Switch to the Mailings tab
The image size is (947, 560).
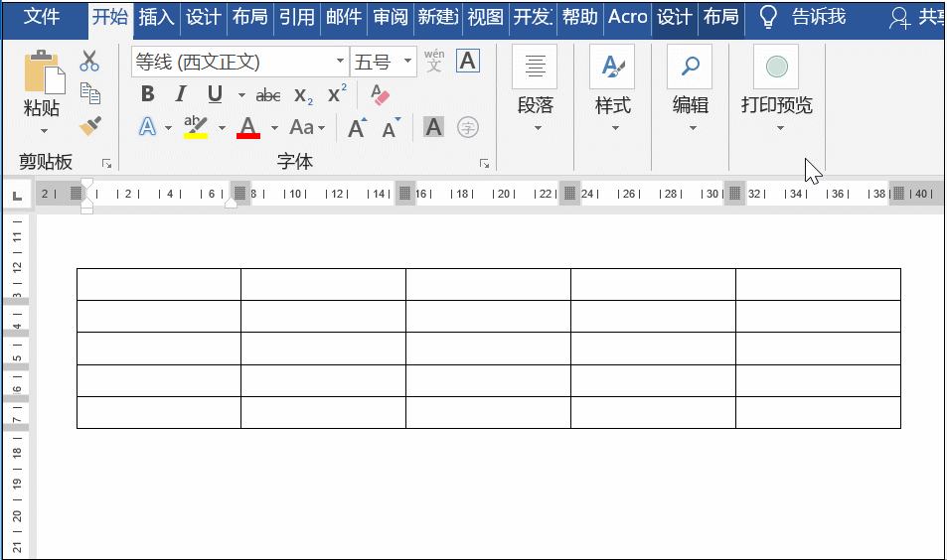(344, 17)
